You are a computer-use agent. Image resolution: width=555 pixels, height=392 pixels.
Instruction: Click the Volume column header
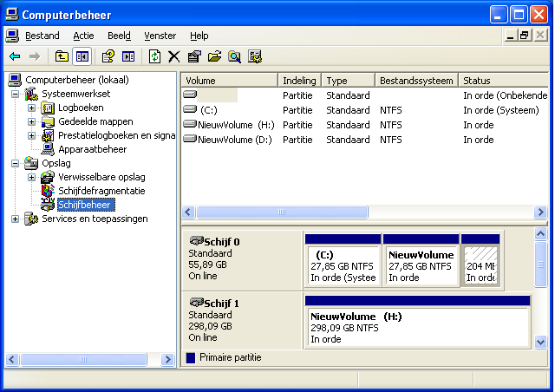click(x=229, y=81)
